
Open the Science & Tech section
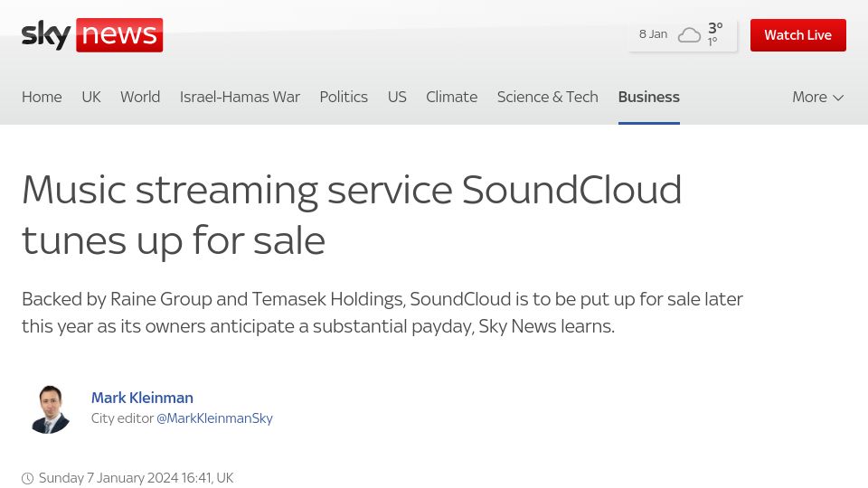[548, 97]
